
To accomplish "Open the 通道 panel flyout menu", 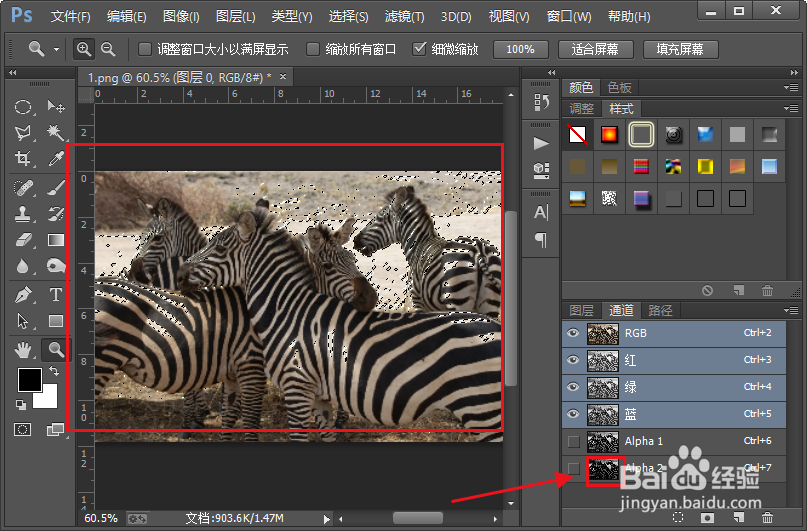I will (x=791, y=310).
